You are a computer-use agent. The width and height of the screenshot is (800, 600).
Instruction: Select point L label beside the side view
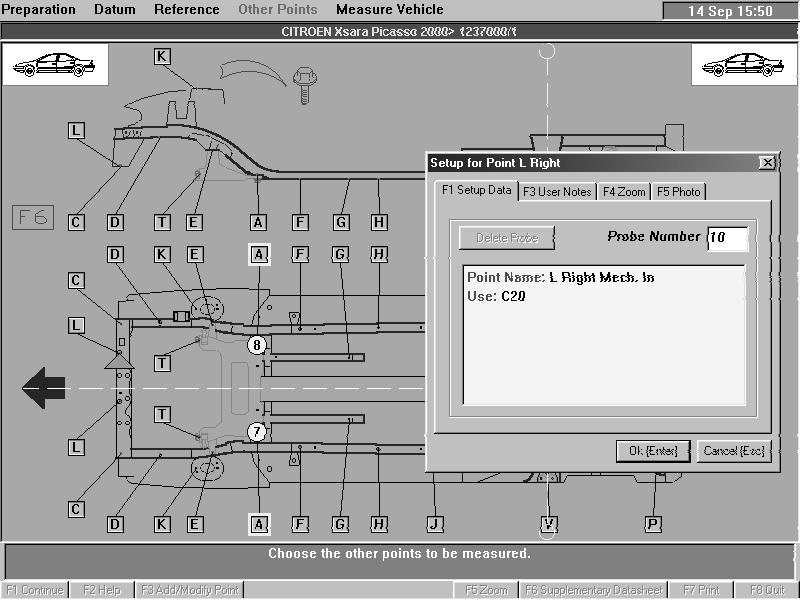point(76,131)
